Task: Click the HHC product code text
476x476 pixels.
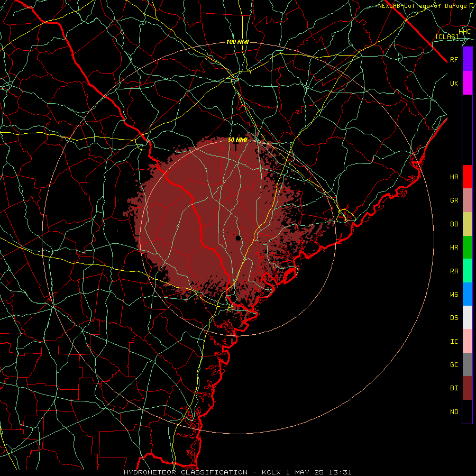Action: pos(464,32)
